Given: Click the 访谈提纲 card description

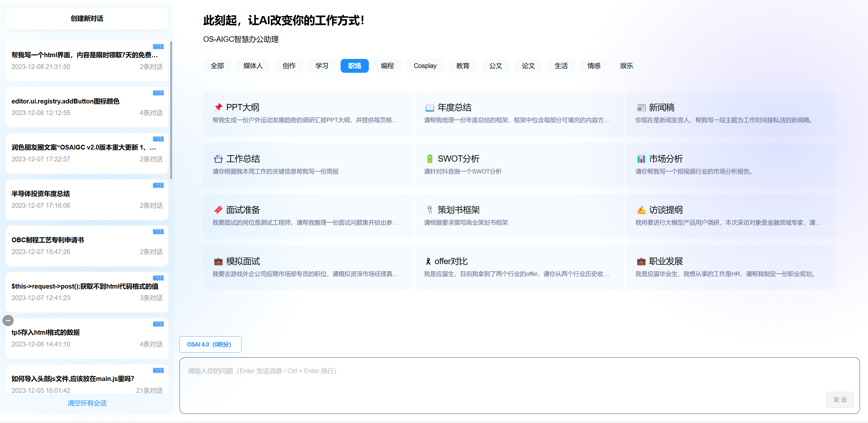Looking at the screenshot, I should [729, 223].
